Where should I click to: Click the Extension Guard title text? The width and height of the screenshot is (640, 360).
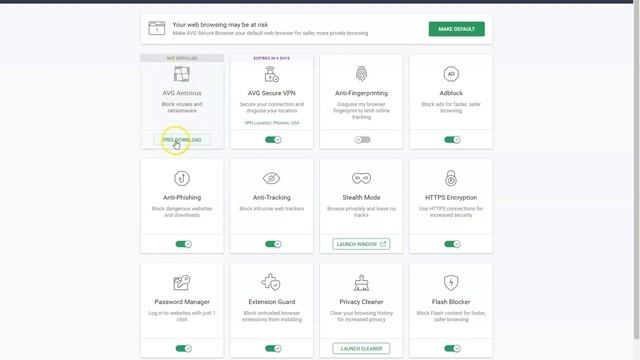[x=271, y=302]
